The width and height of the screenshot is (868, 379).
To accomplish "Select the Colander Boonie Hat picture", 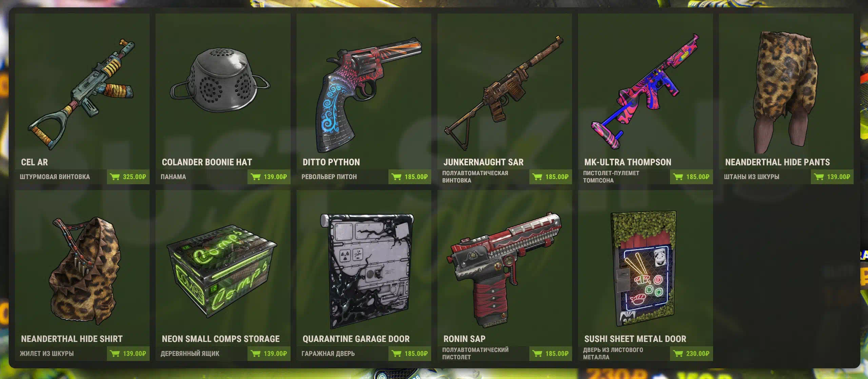I will pos(220,80).
